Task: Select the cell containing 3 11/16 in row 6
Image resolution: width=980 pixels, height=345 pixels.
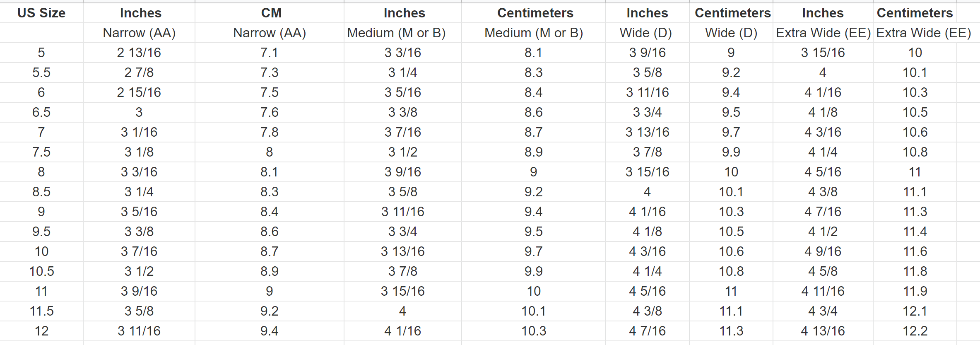Action: coord(648,92)
